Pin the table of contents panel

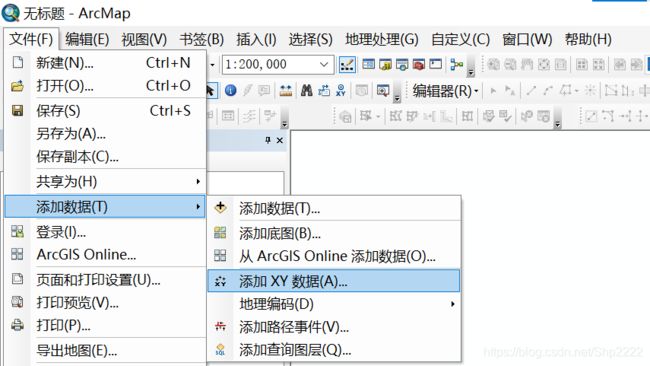coord(268,140)
